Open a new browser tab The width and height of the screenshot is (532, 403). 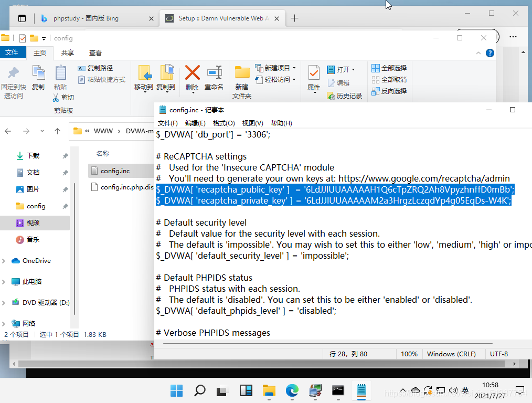point(294,18)
